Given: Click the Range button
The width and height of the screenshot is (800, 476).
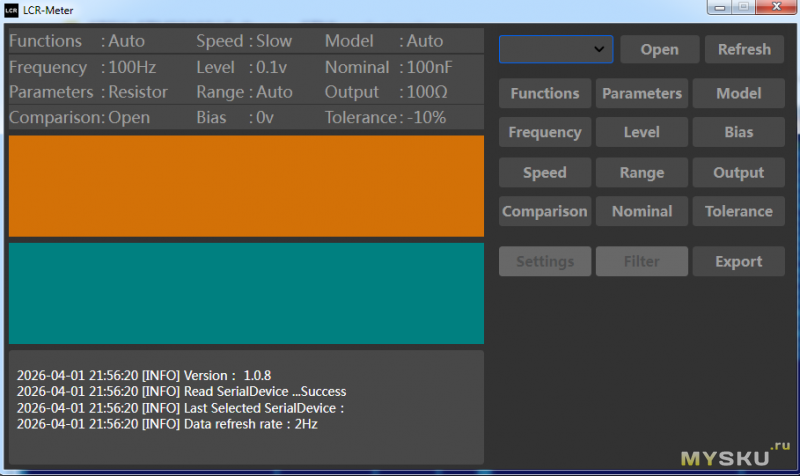Looking at the screenshot, I should [642, 172].
